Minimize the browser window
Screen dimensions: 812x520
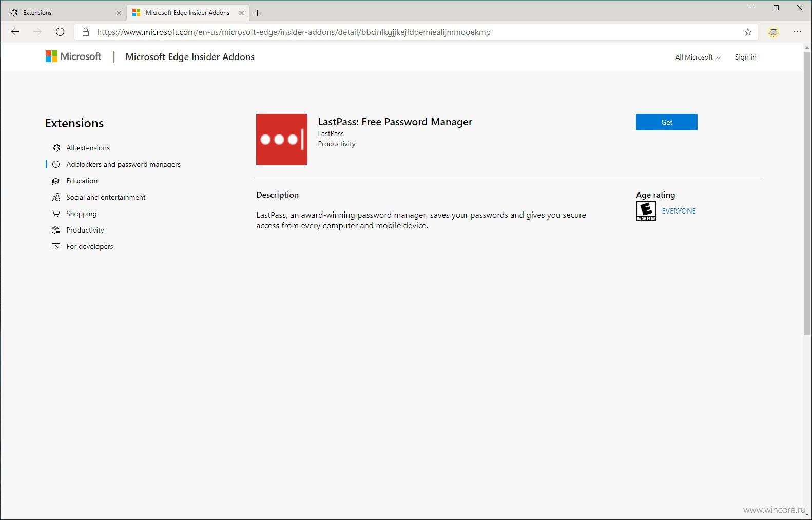752,8
